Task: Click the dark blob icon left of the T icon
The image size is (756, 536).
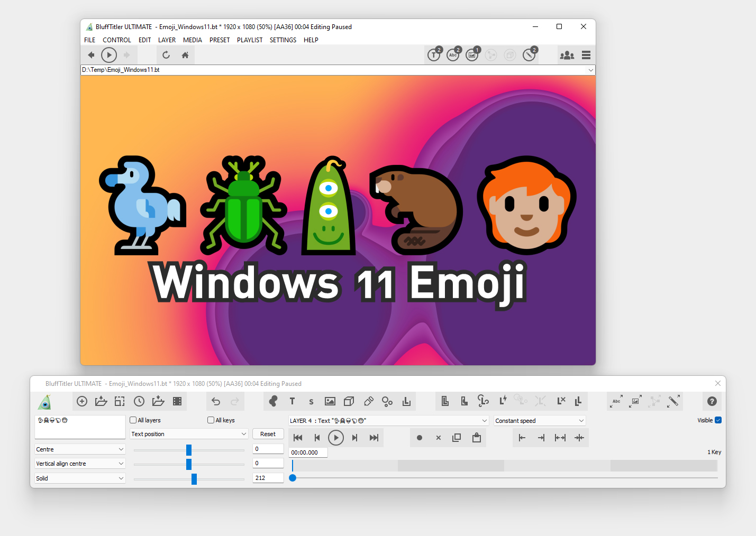Action: [273, 401]
